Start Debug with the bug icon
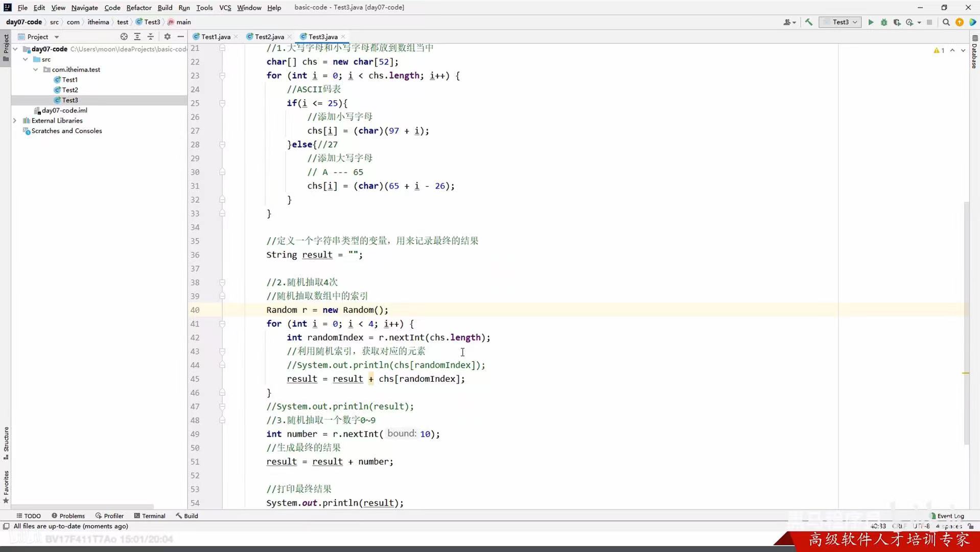Image resolution: width=980 pixels, height=552 pixels. pos(883,22)
